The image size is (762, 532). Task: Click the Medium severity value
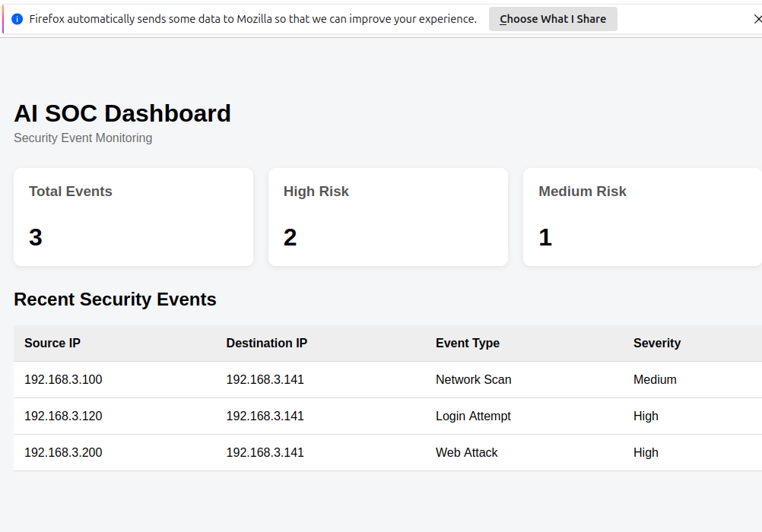coord(655,379)
